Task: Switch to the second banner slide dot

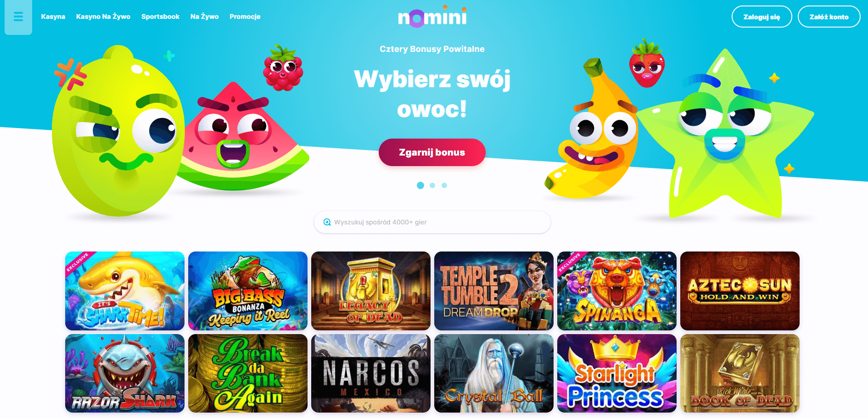Action: click(432, 185)
